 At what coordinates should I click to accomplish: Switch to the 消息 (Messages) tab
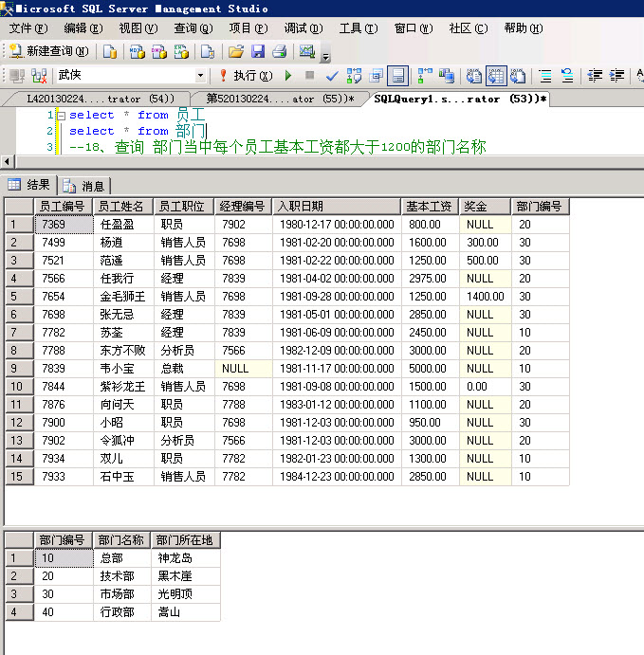pyautogui.click(x=85, y=186)
